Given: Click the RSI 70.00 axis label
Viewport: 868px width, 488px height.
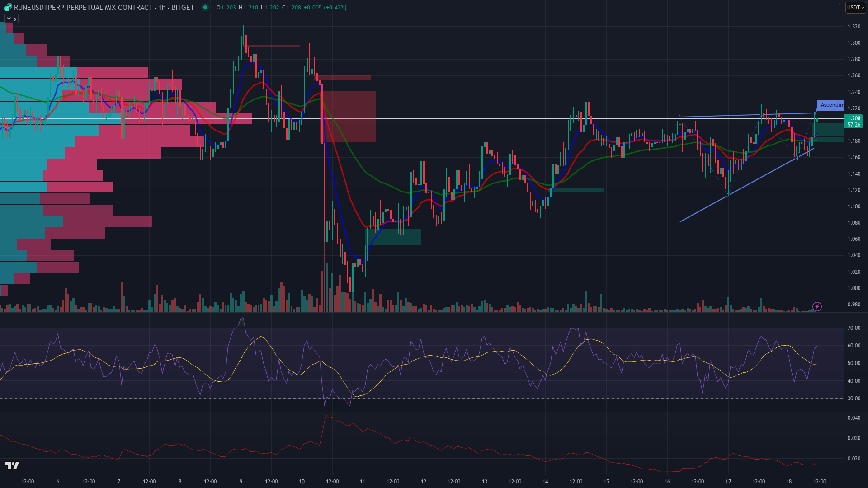Looking at the screenshot, I should coord(854,328).
